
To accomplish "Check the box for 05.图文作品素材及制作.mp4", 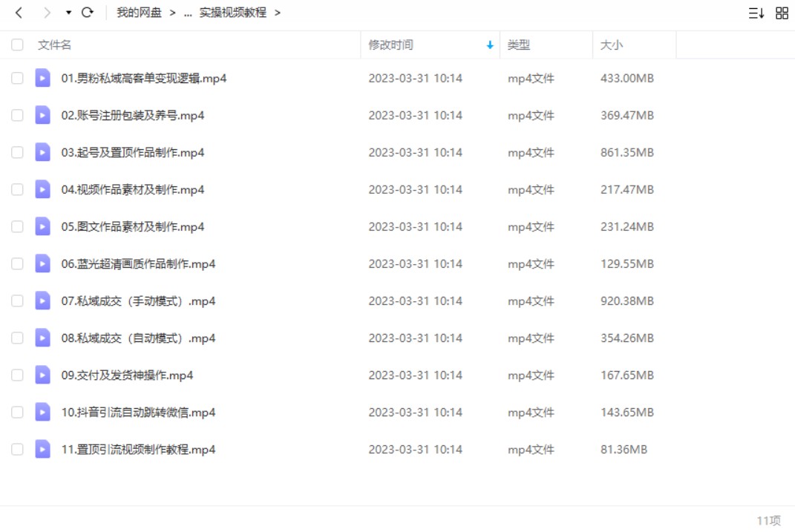I will point(17,226).
